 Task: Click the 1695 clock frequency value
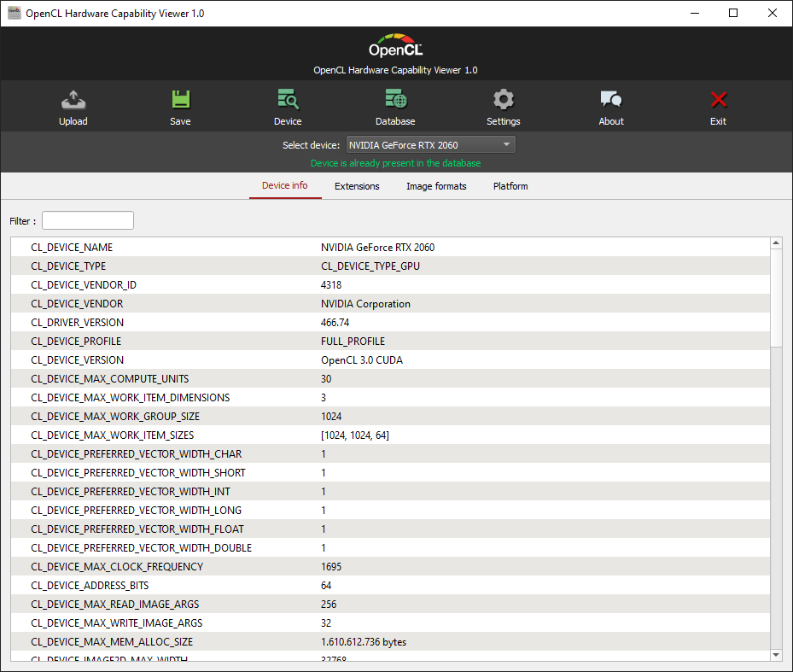331,567
